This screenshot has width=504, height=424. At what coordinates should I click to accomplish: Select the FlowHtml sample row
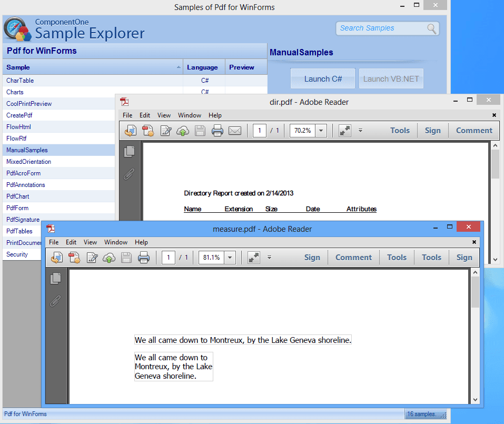click(59, 126)
